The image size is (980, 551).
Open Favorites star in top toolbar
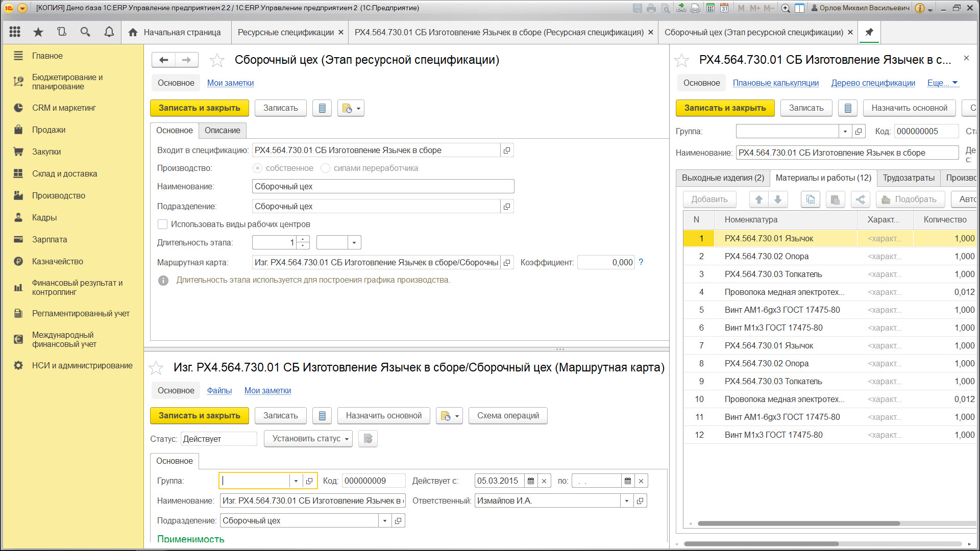[38, 32]
